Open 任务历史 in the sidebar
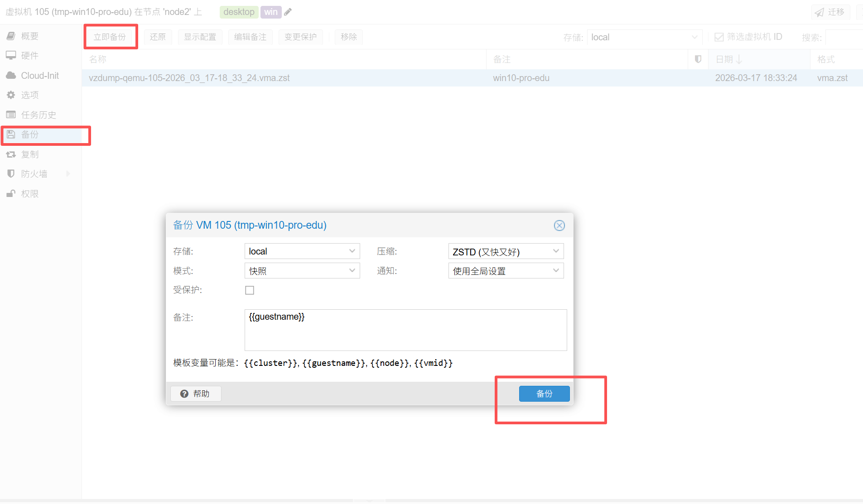 pyautogui.click(x=39, y=115)
